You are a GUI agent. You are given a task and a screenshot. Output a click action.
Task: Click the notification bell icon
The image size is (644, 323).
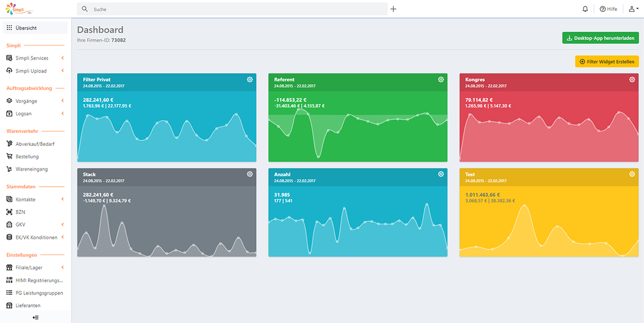585,9
